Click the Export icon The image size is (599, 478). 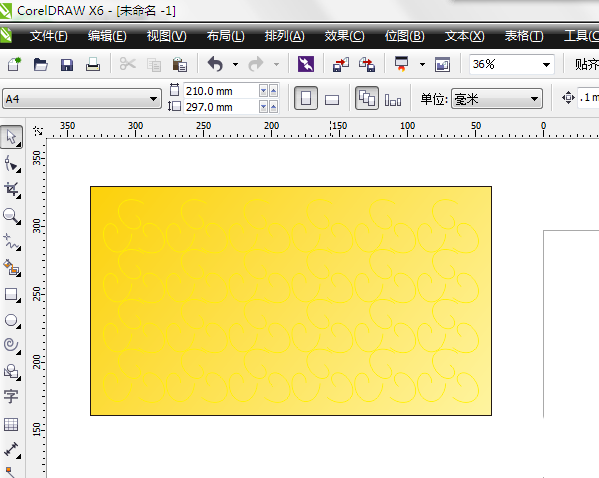tap(367, 65)
